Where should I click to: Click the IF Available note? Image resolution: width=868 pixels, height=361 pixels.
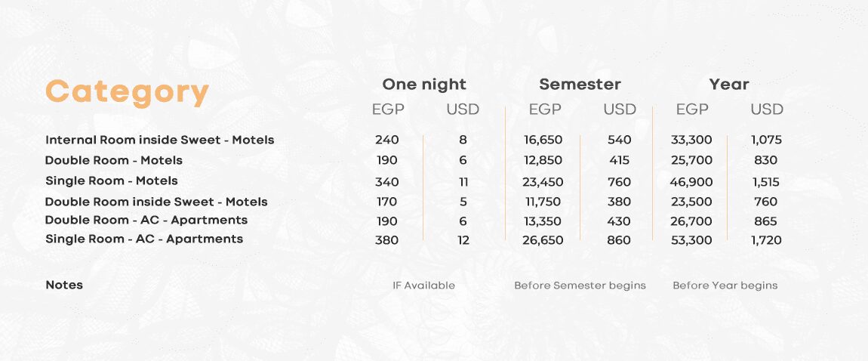[423, 285]
